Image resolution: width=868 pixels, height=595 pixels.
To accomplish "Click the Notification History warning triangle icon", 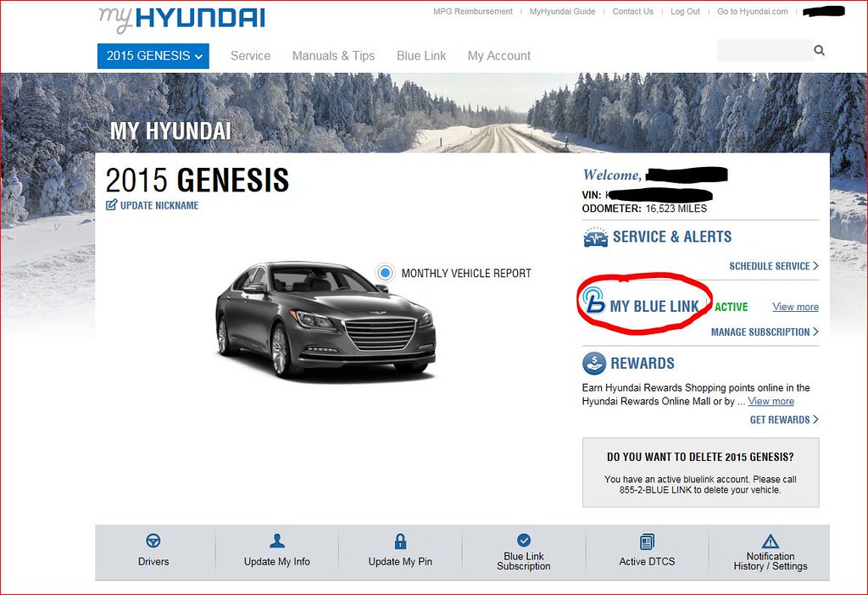I will [771, 541].
